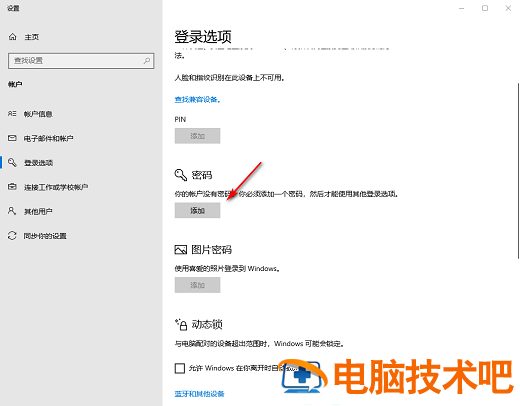Open 帐户信息 in the sidebar

(x=38, y=114)
